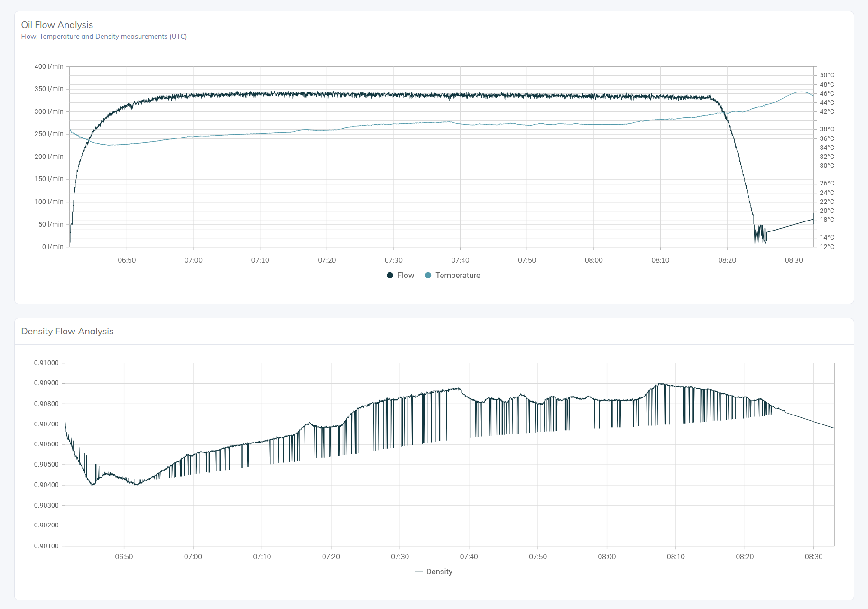Click the 350 l/min axis label
This screenshot has height=609, width=868.
tap(49, 89)
